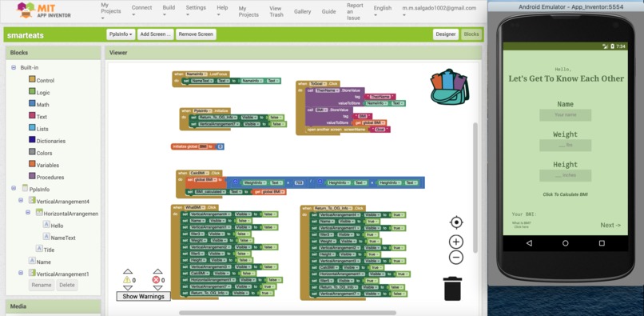This screenshot has width=644, height=316.
Task: Click the Rename button
Action: [42, 285]
